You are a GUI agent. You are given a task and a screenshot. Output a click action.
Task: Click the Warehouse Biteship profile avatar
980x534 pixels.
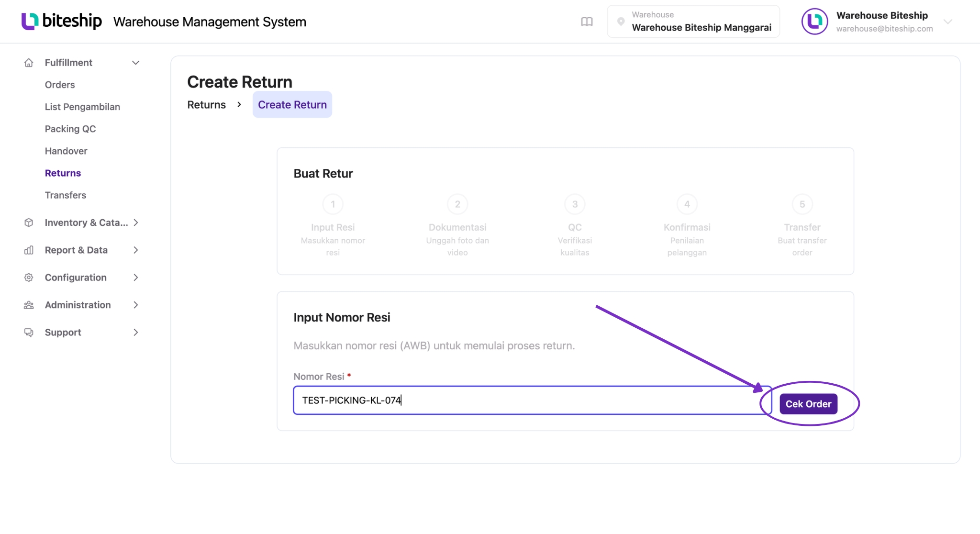[814, 22]
